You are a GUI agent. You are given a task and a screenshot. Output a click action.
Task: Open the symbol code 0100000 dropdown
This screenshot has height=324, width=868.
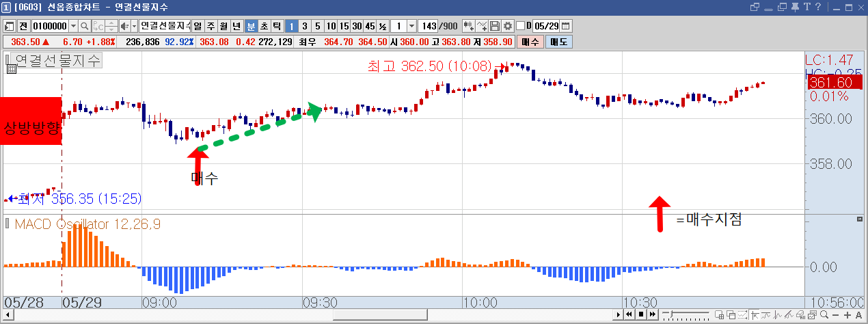click(73, 26)
